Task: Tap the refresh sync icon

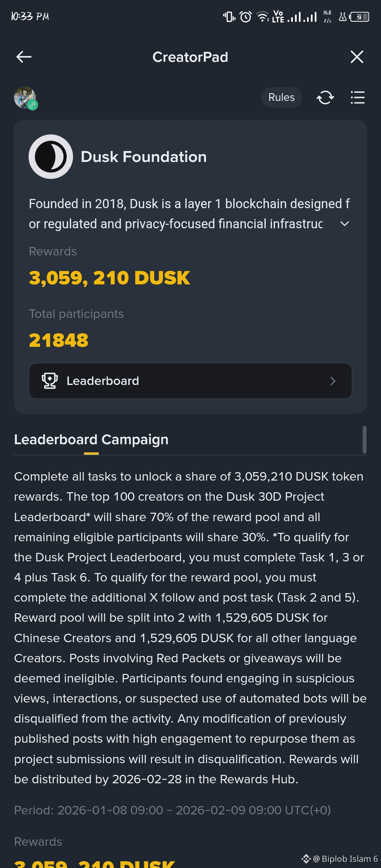Action: pos(325,97)
